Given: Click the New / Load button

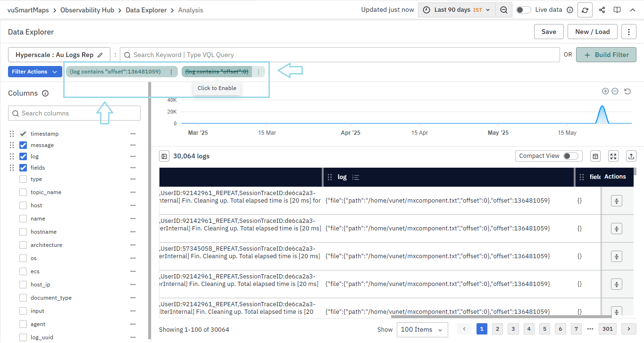Looking at the screenshot, I should point(592,32).
